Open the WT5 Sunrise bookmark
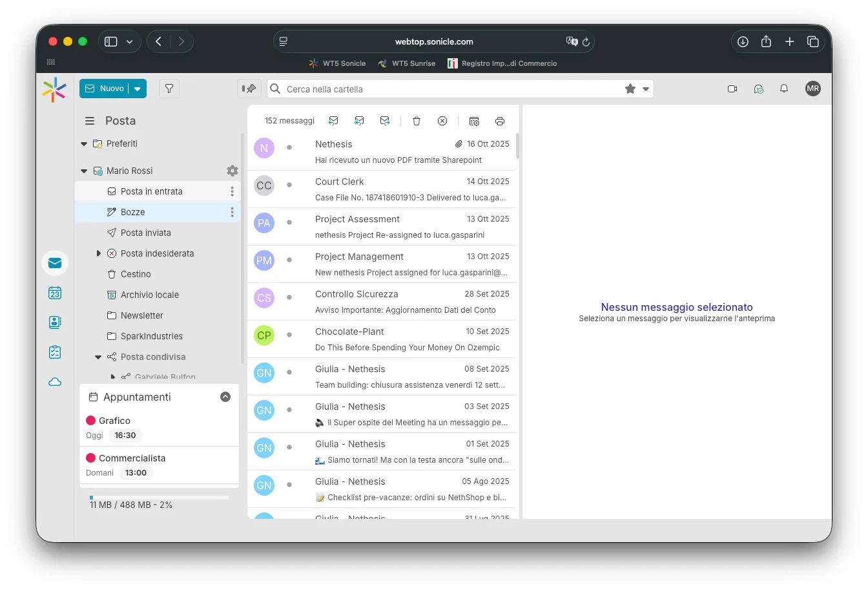 [x=406, y=63]
